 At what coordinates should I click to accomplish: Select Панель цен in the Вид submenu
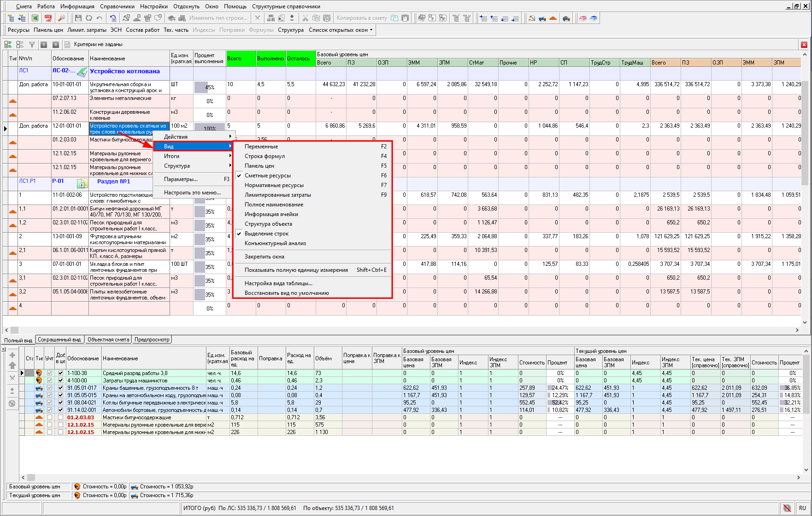pos(259,166)
